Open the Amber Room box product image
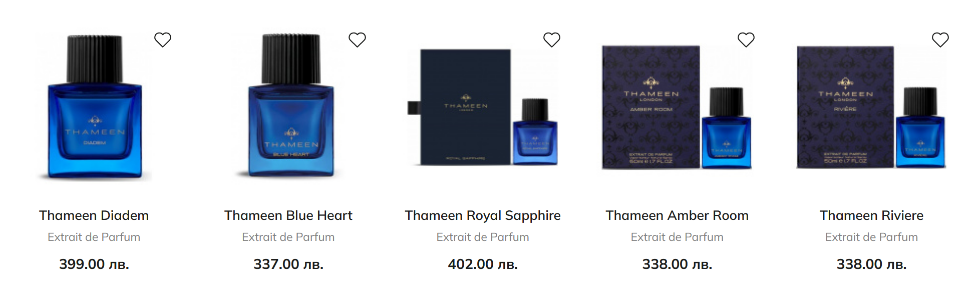980x291 pixels. pyautogui.click(x=677, y=107)
